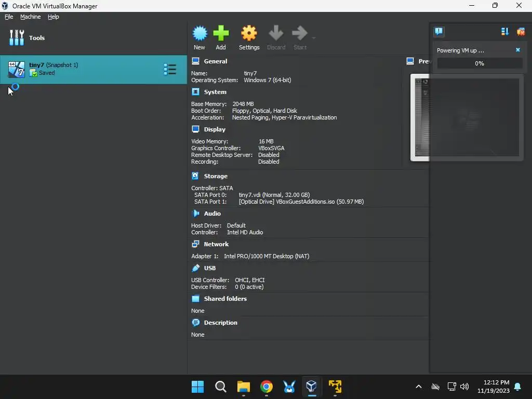Toggle the notification center info icon

click(438, 32)
